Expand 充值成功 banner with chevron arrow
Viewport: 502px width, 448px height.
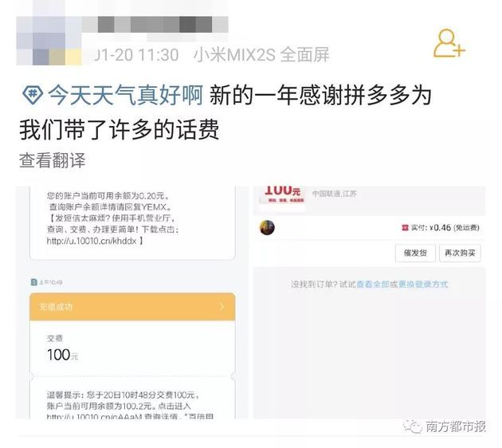pos(222,307)
